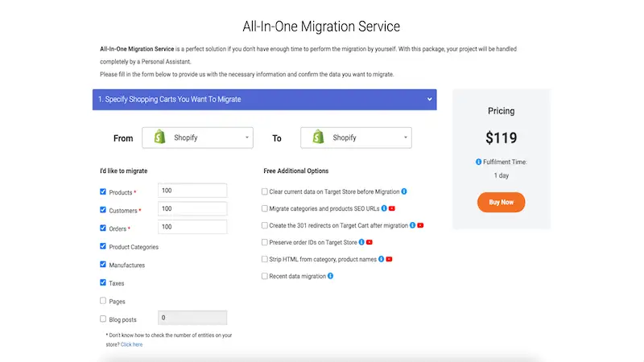Viewport: 644px width, 362px height.
Task: Focus the Orders quantity input field
Action: point(192,228)
